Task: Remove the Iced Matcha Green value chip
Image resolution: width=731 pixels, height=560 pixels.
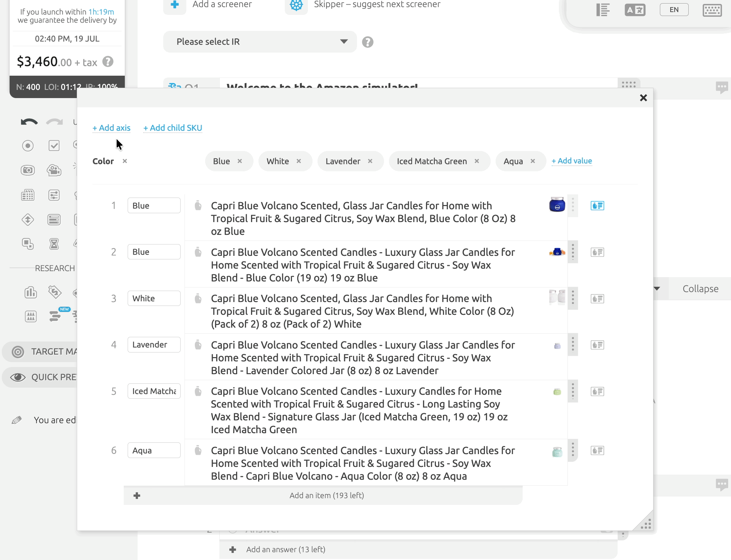Action: (x=477, y=161)
